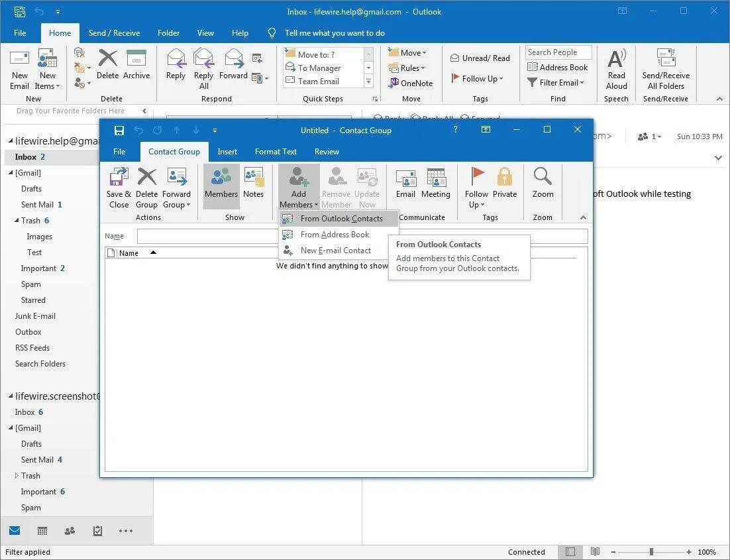This screenshot has width=730, height=560.
Task: Open Filter Email dropdown
Action: pyautogui.click(x=555, y=82)
